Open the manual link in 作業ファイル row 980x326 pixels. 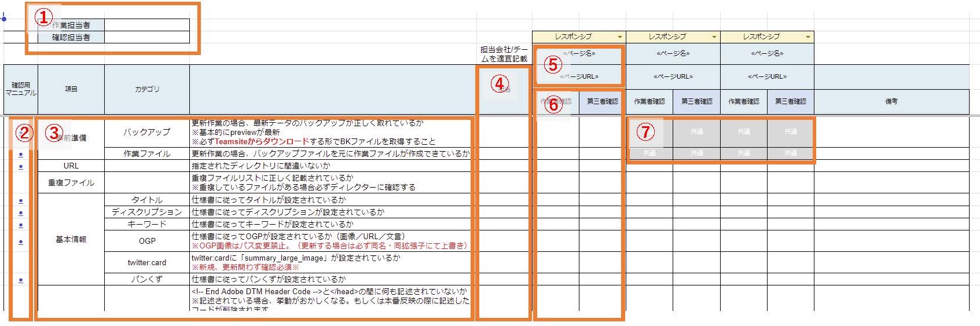(21, 155)
